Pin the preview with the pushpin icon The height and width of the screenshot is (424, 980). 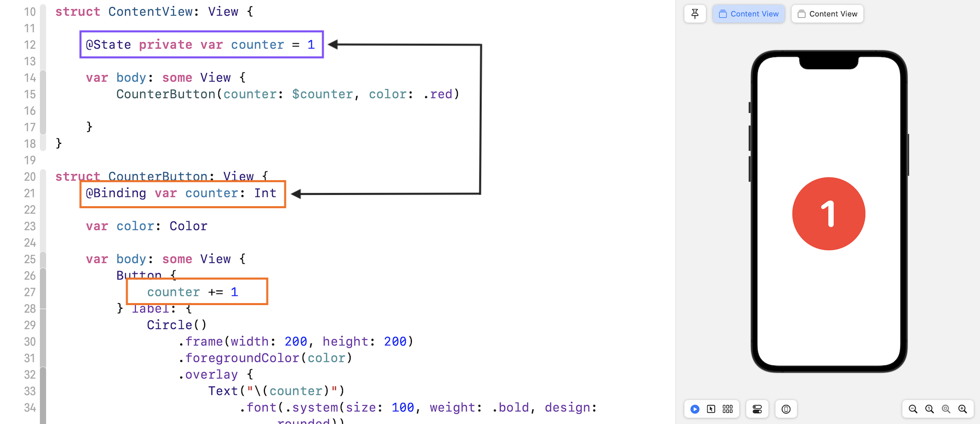(x=695, y=14)
